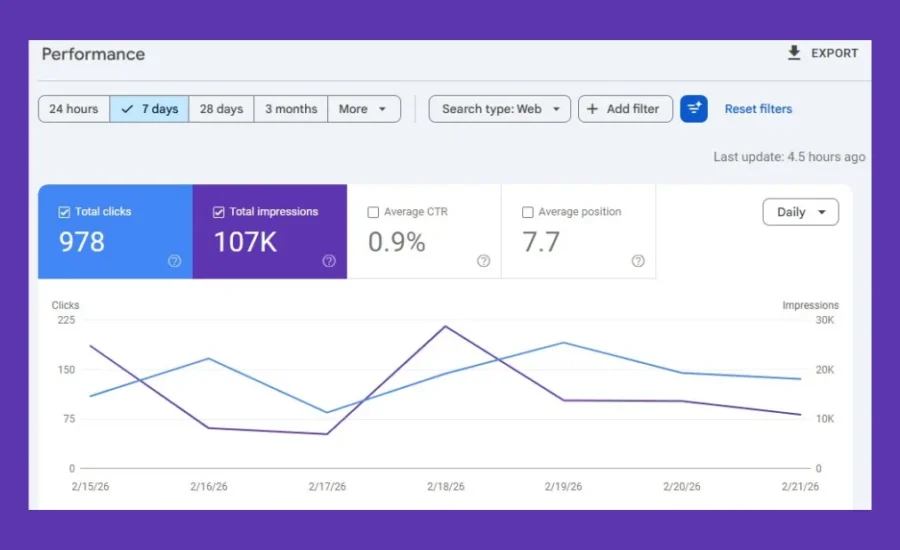This screenshot has width=900, height=550.
Task: Click checkmark icon on 7 days option
Action: (x=127, y=109)
